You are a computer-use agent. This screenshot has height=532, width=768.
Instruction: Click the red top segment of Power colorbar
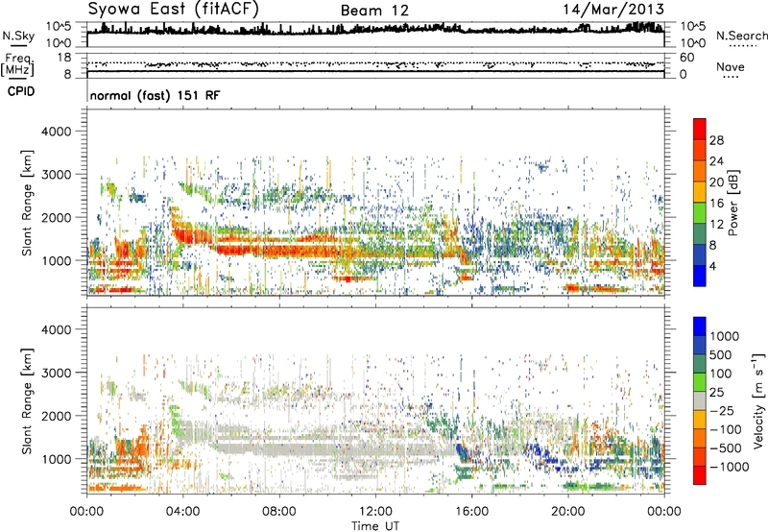700,129
